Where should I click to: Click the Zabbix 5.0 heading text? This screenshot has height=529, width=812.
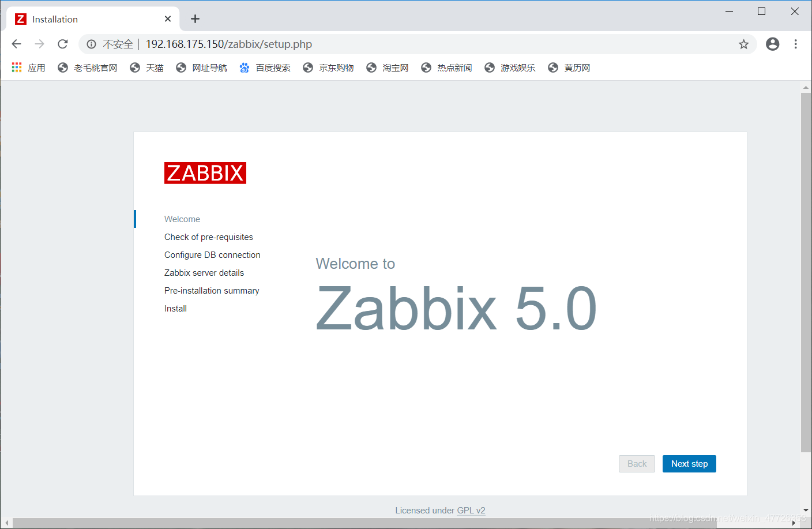[456, 309]
